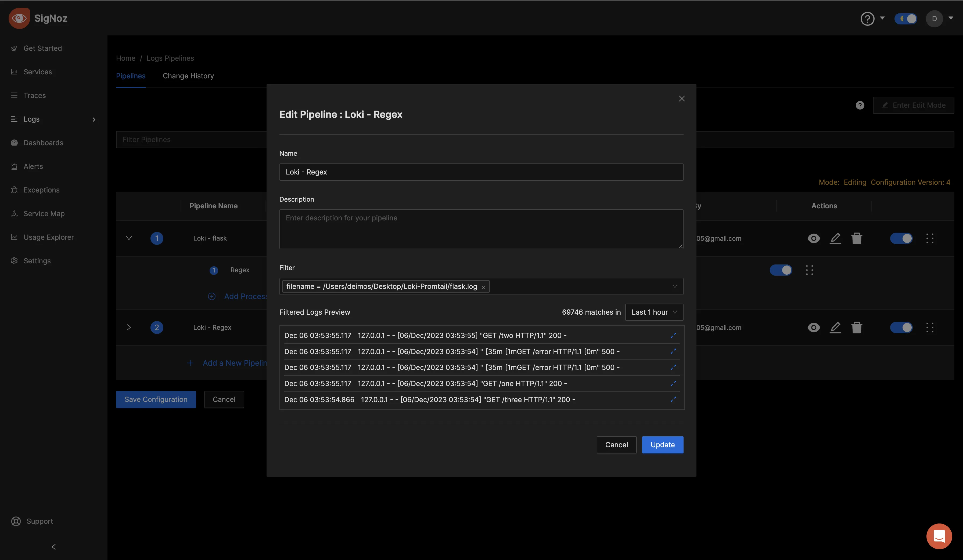This screenshot has width=963, height=560.
Task: Click Save Configuration button
Action: tap(156, 399)
